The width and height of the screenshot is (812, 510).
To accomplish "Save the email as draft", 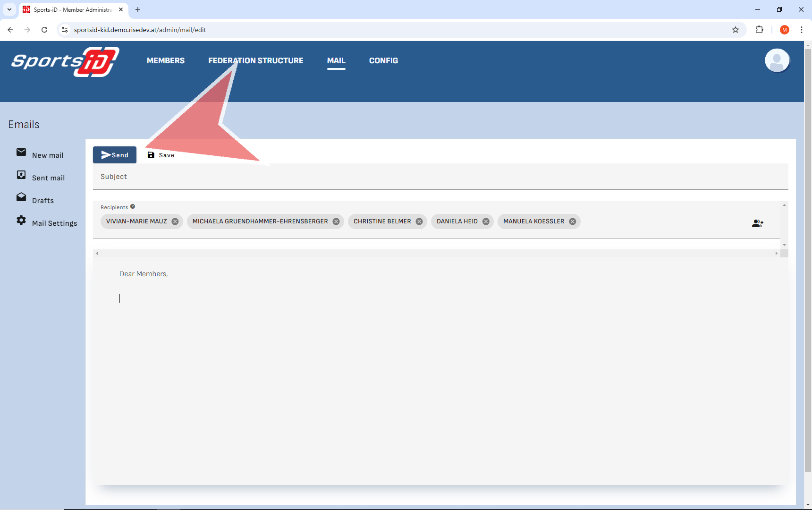I will click(161, 155).
